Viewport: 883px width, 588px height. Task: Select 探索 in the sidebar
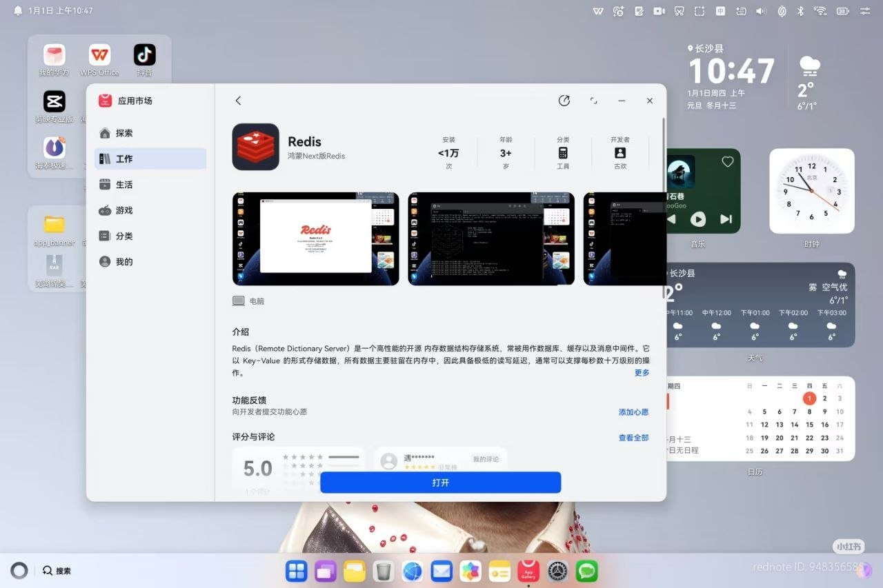124,133
